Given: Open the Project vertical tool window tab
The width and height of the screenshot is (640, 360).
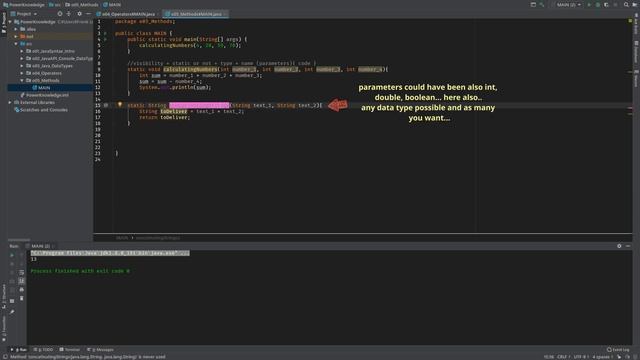Looking at the screenshot, I should click(4, 24).
